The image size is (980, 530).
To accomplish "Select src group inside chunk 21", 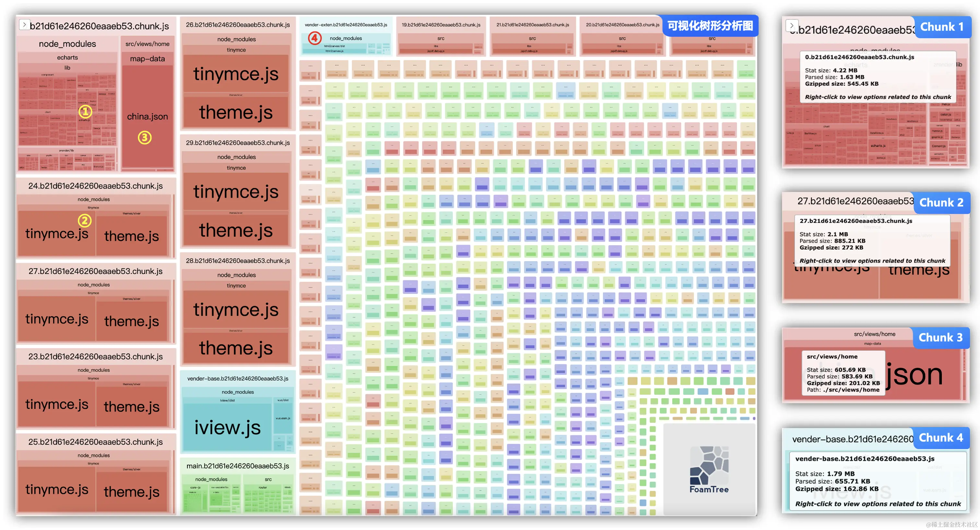I will click(x=532, y=39).
